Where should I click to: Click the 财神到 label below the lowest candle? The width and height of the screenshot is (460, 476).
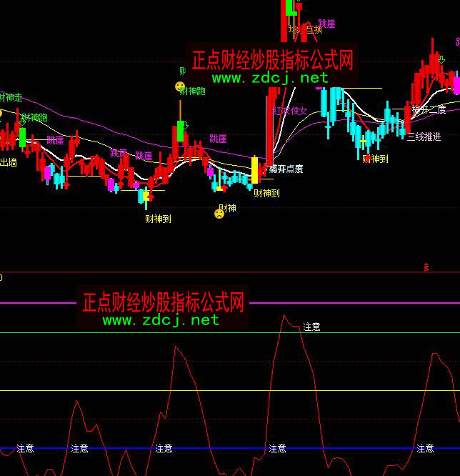tap(158, 219)
